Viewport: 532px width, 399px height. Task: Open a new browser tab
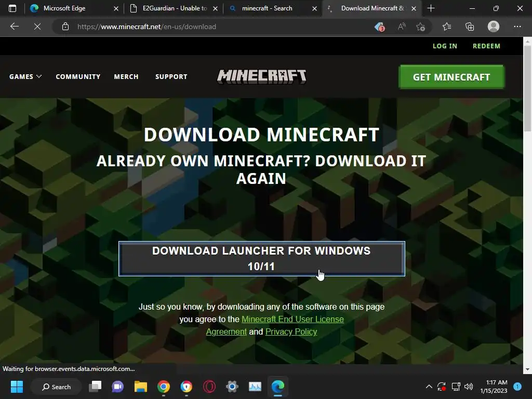click(431, 8)
